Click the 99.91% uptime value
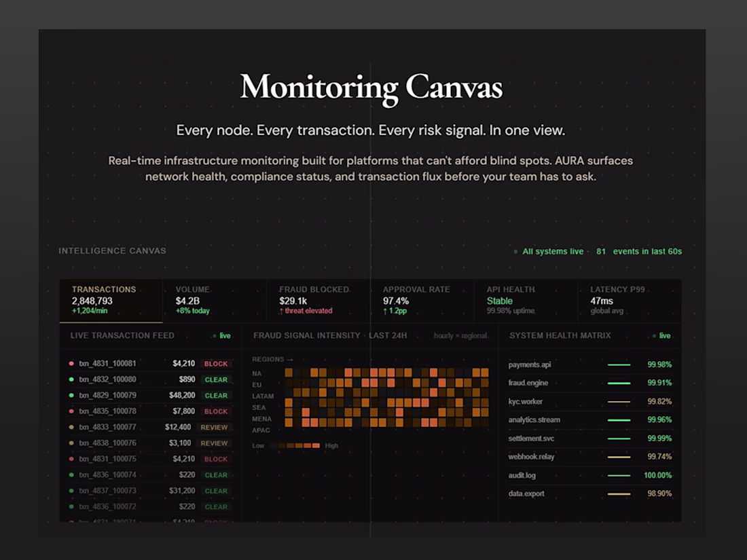This screenshot has width=747, height=560. (x=659, y=383)
